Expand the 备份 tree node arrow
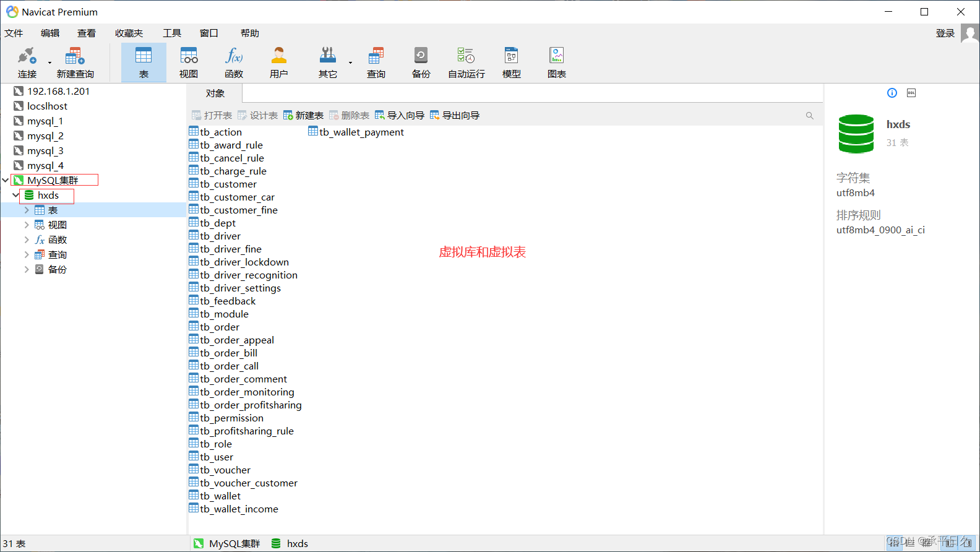This screenshot has height=552, width=980. 27,269
